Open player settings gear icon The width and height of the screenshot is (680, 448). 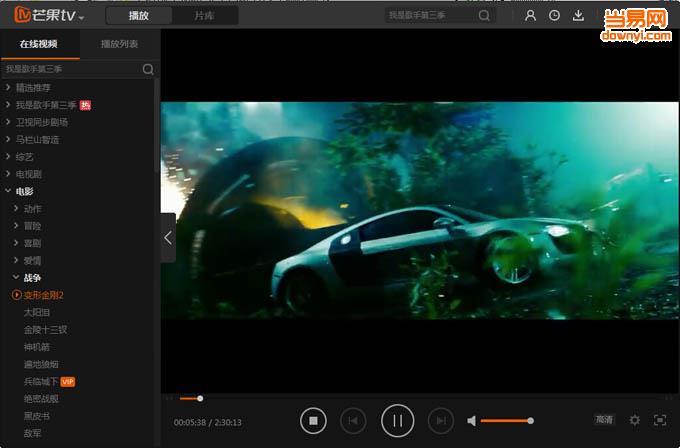point(634,420)
